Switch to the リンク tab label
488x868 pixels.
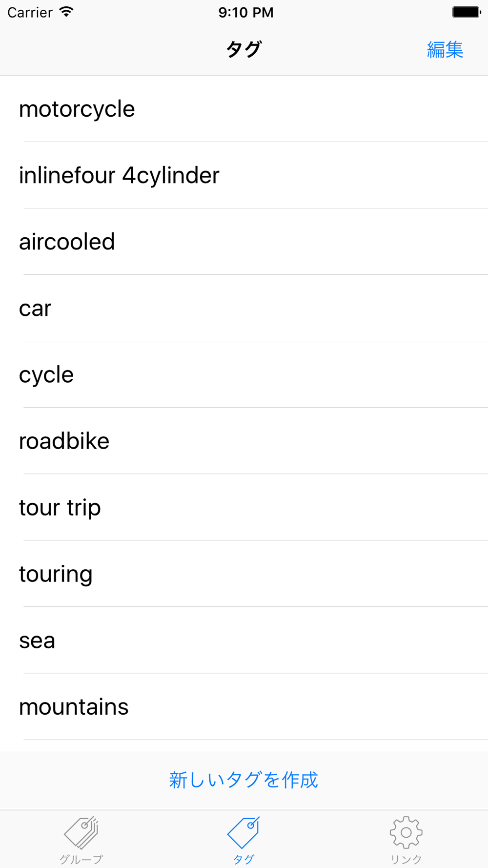point(406,859)
